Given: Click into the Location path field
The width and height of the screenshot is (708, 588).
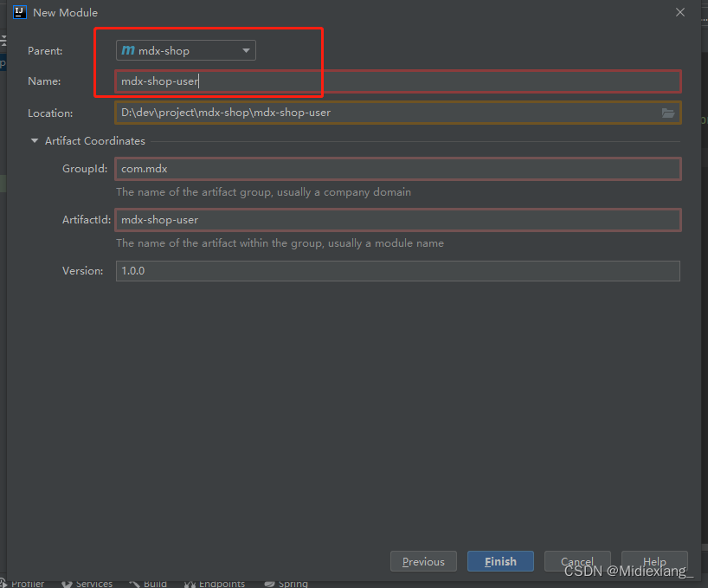Looking at the screenshot, I should point(385,113).
